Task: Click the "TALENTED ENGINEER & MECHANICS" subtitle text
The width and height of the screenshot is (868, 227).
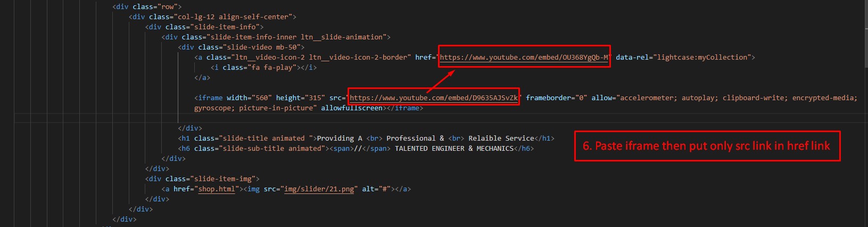Action: [454, 149]
